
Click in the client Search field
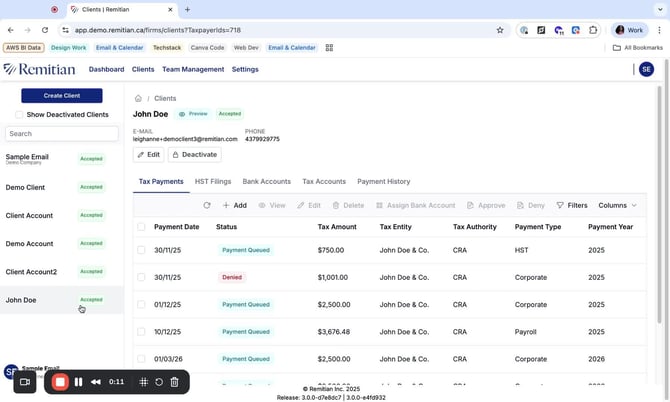pyautogui.click(x=62, y=133)
